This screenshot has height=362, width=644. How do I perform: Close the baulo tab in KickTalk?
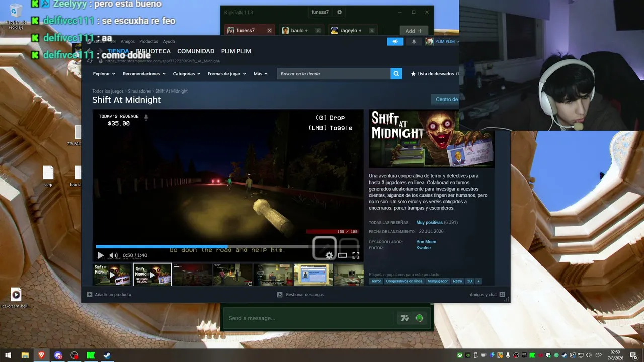coord(318,31)
